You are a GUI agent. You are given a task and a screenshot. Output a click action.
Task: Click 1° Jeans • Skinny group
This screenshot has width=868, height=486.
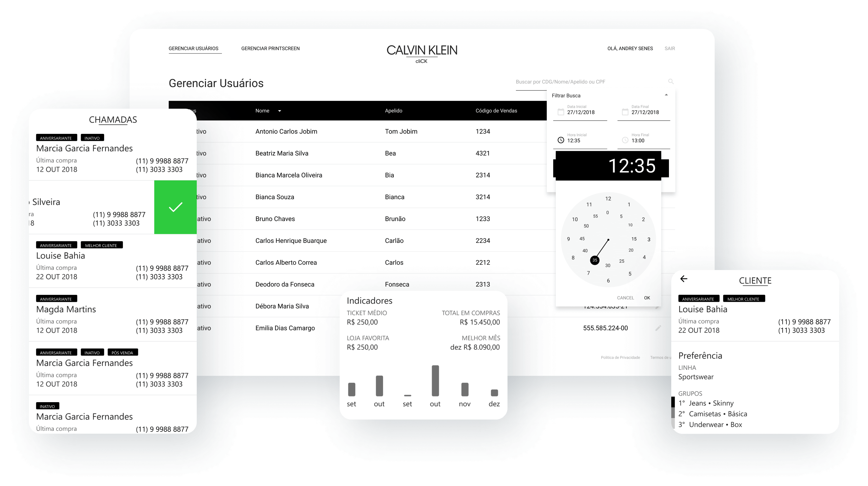coord(706,403)
